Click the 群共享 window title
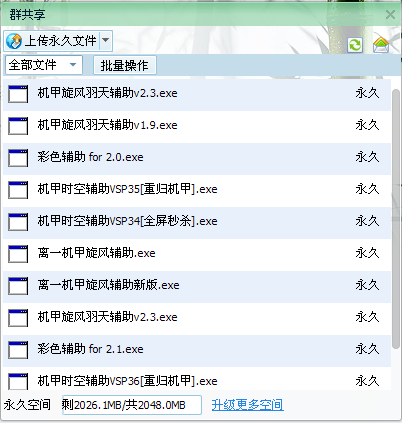 pyautogui.click(x=27, y=14)
